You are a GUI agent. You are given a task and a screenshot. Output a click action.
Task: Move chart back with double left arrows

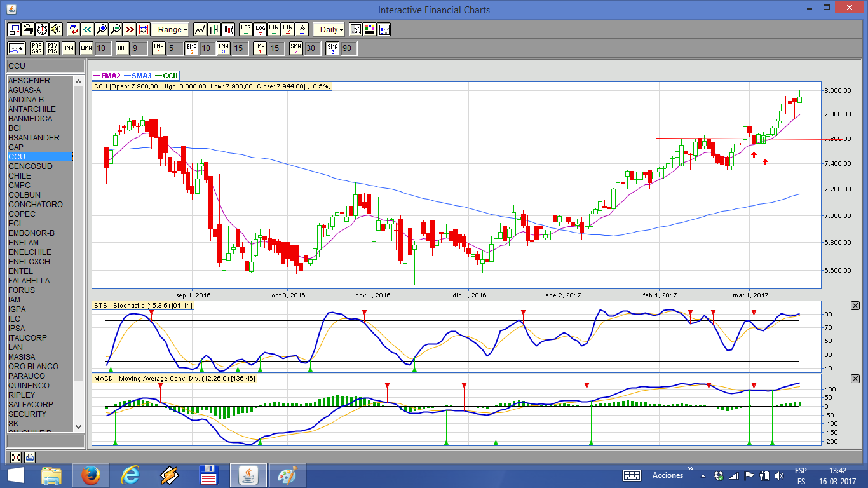click(x=87, y=29)
